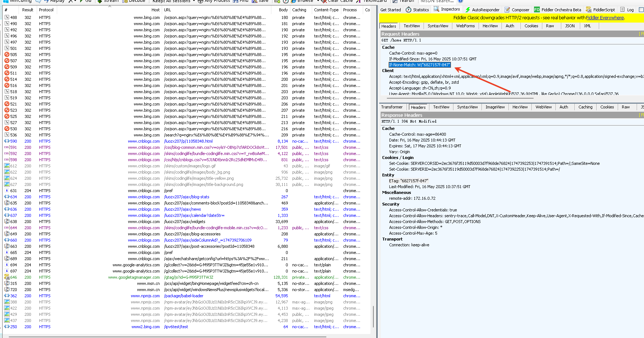Screen dimensions: 644x338
Task: Click the JSON icon of session 638
Action: click(7, 222)
